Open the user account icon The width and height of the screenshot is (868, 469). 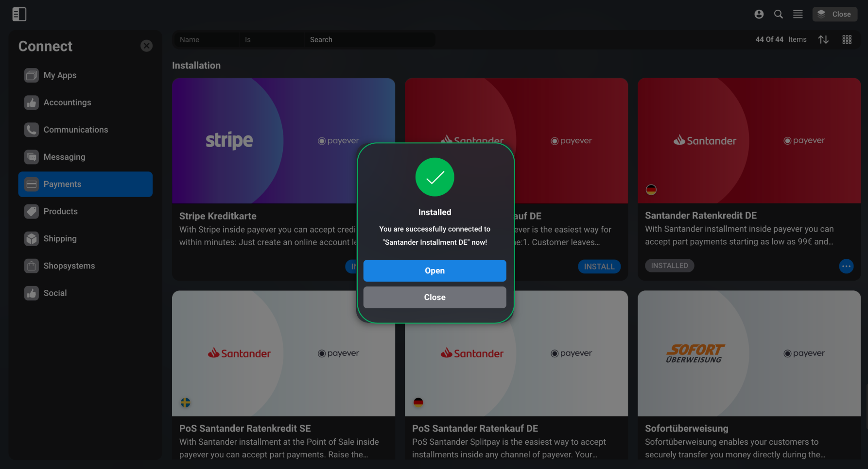coord(759,14)
